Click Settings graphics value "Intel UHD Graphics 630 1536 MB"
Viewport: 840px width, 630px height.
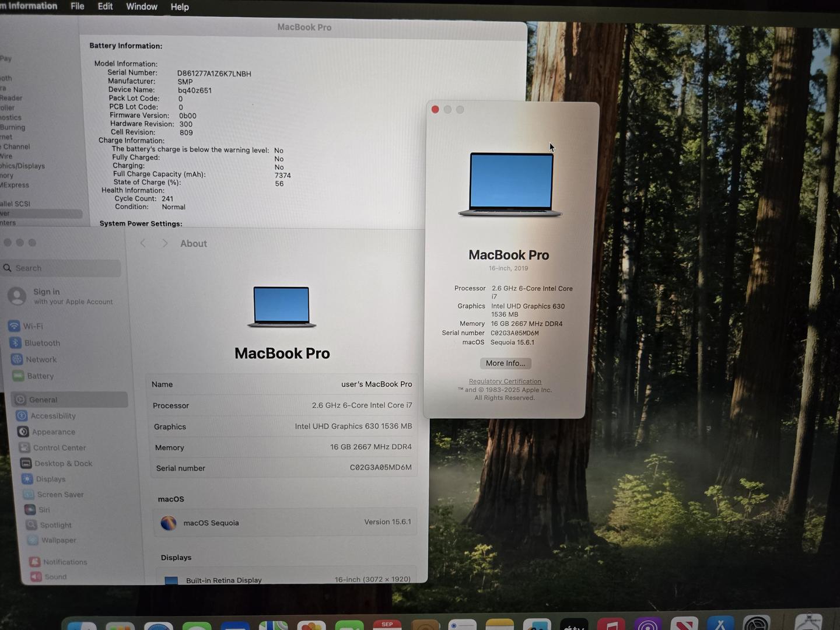(x=353, y=426)
